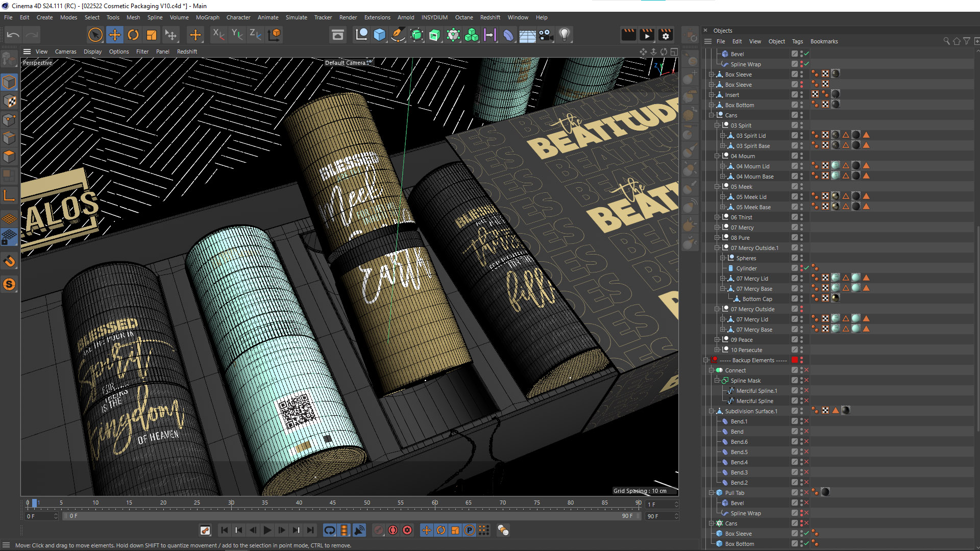Open the MoGraph menu

[207, 17]
